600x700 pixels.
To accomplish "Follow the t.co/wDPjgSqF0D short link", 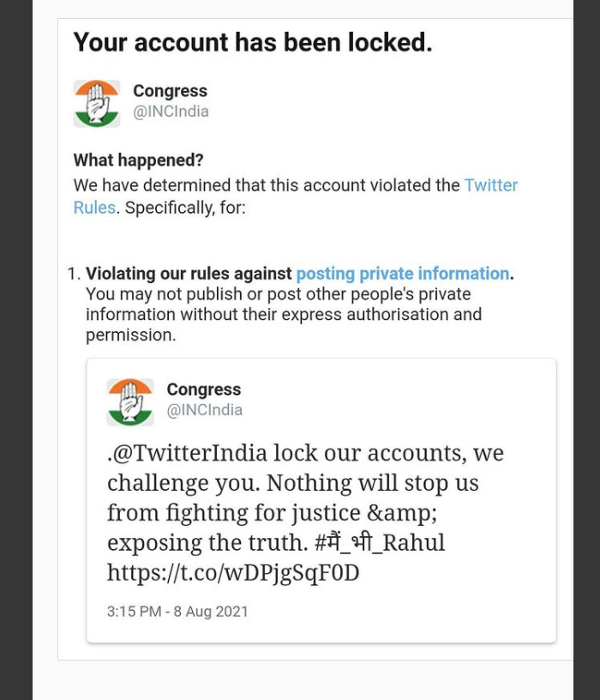I will coord(233,572).
